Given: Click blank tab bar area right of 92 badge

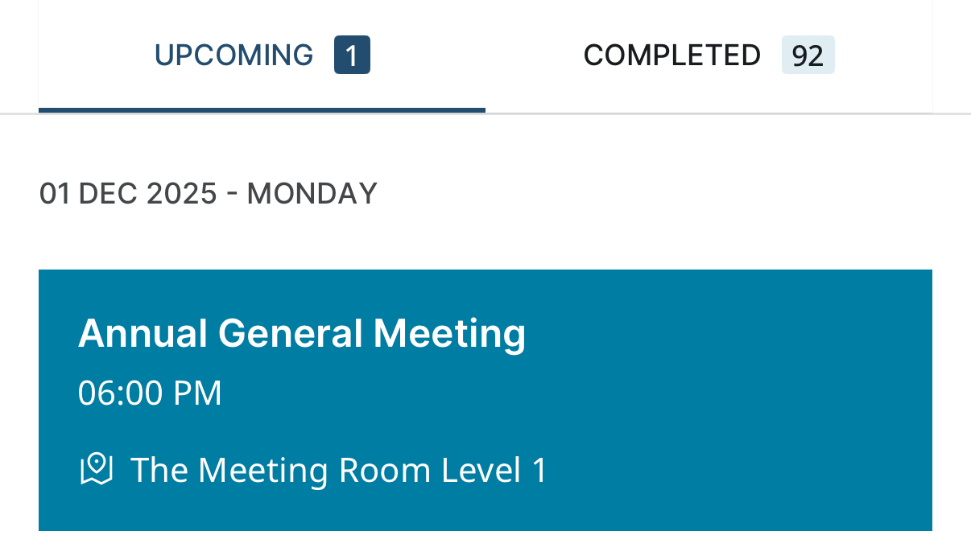Looking at the screenshot, I should pos(883,56).
